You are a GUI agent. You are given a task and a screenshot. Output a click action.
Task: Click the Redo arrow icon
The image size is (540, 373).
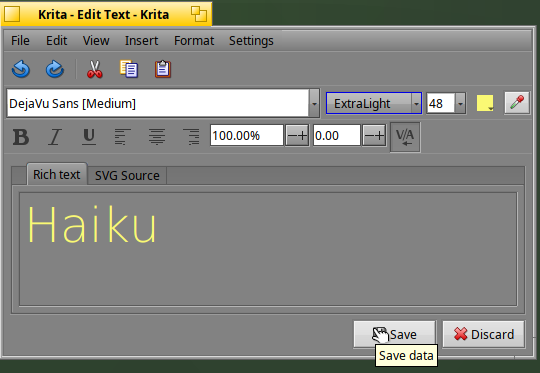pos(55,69)
